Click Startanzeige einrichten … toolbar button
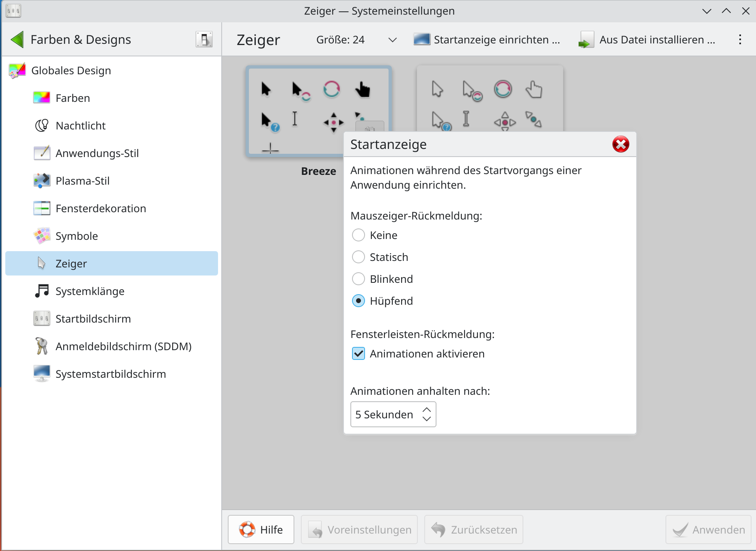The width and height of the screenshot is (756, 551). (486, 40)
